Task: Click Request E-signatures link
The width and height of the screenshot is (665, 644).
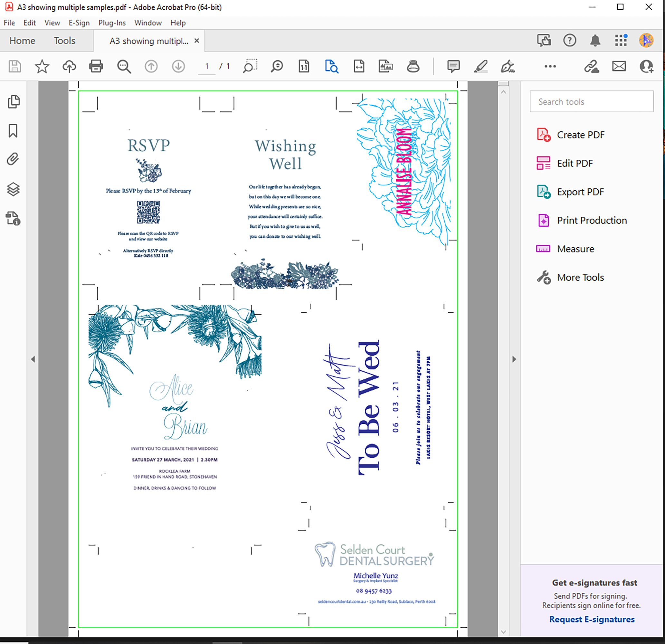Action: click(592, 619)
